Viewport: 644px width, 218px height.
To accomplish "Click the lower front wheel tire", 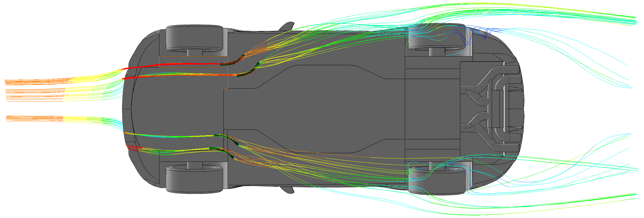I will pyautogui.click(x=194, y=179).
